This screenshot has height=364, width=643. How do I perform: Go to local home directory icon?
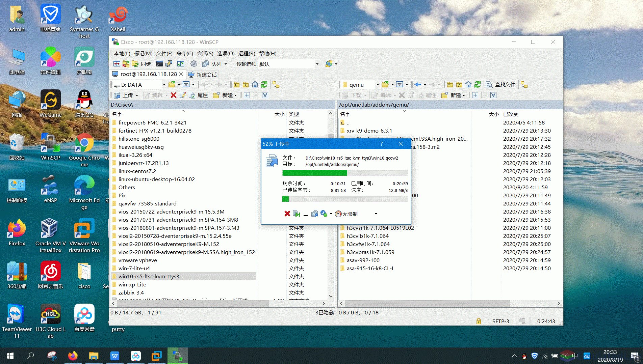click(255, 85)
